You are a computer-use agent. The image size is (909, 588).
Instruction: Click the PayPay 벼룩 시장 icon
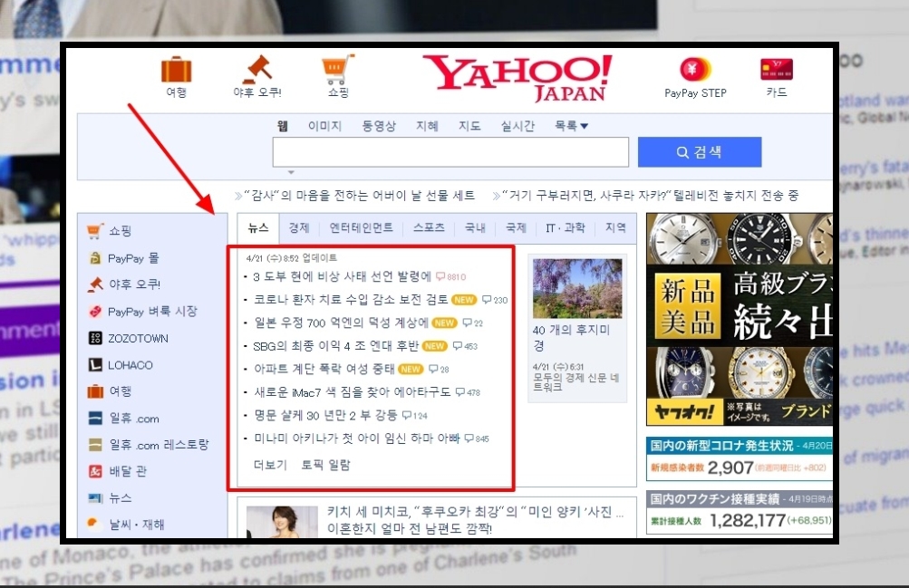tap(95, 312)
